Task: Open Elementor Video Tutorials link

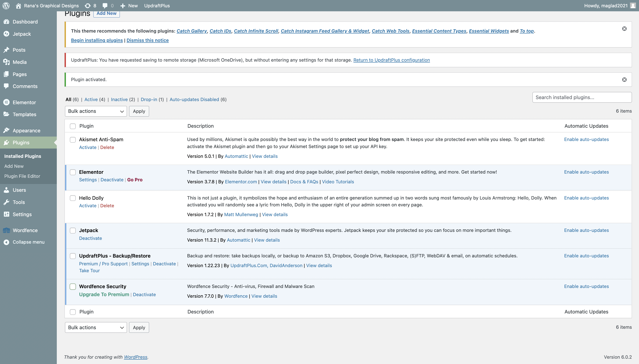Action: click(x=338, y=182)
